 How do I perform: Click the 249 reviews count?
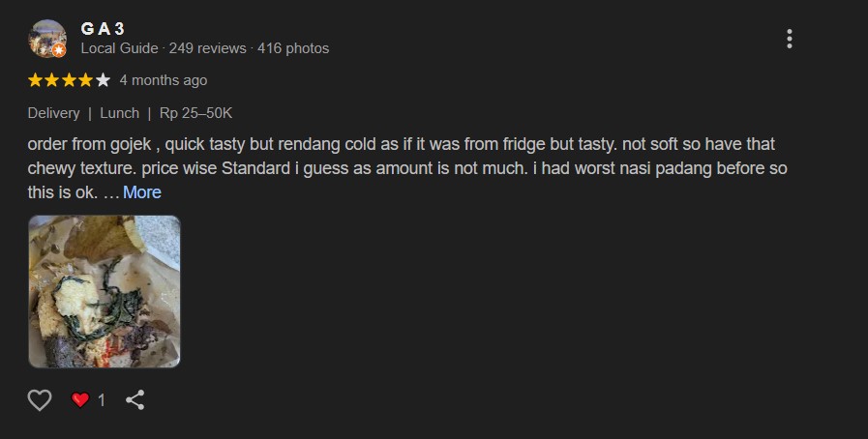[208, 48]
